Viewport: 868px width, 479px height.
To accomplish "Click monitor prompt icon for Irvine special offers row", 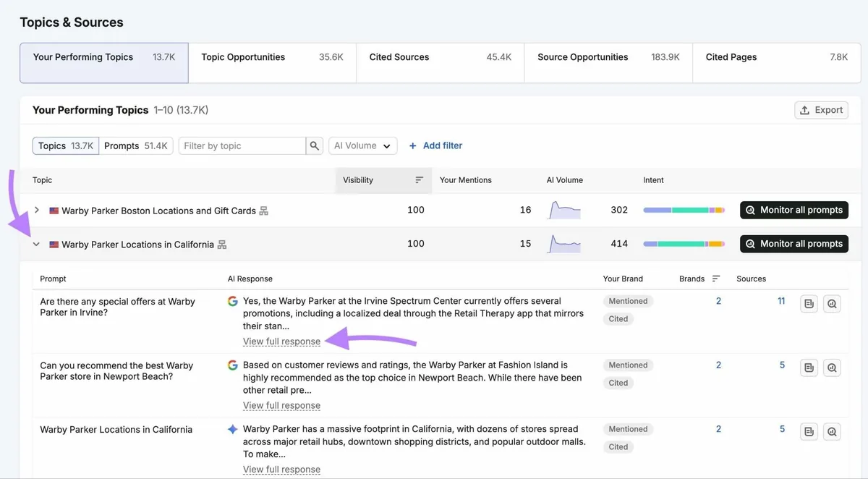I will [833, 304].
